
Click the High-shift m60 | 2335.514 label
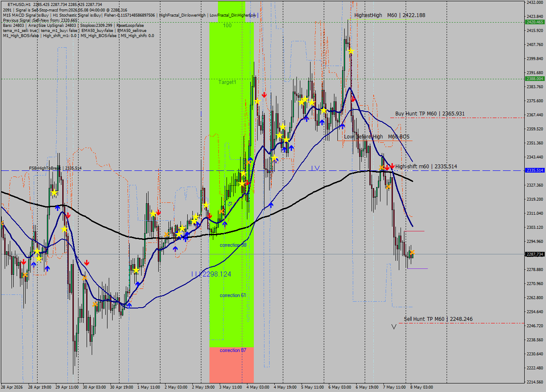(426, 167)
